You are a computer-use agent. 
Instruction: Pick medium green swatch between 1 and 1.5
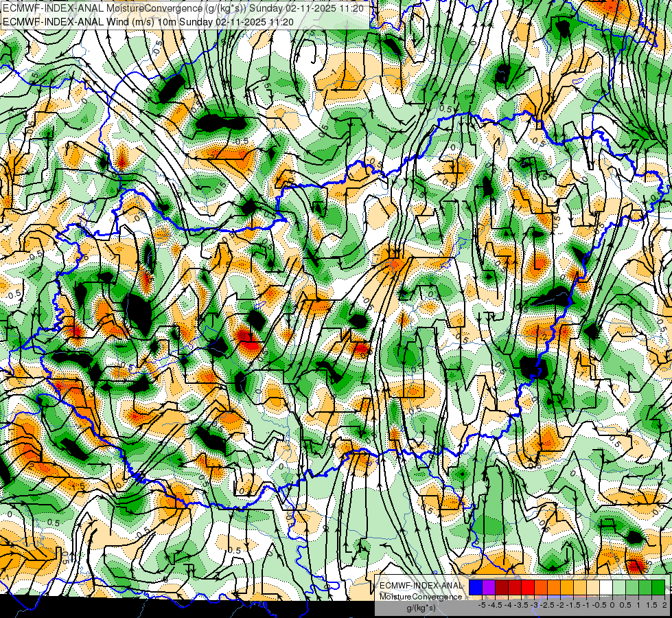645,587
